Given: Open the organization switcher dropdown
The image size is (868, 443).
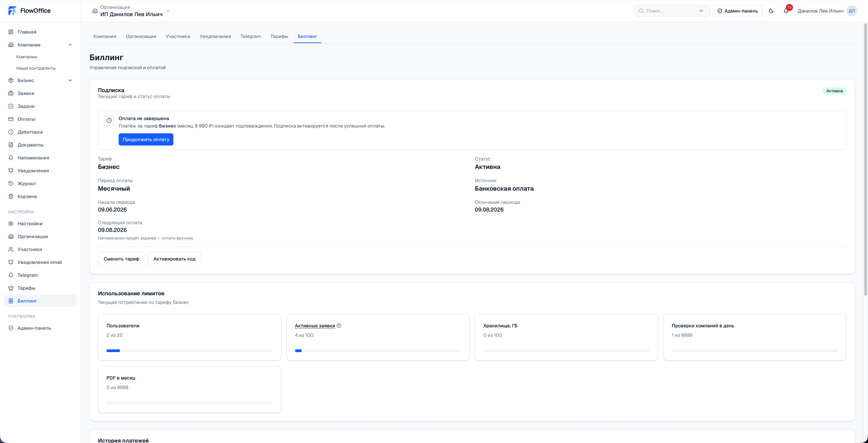Looking at the screenshot, I should (x=131, y=11).
